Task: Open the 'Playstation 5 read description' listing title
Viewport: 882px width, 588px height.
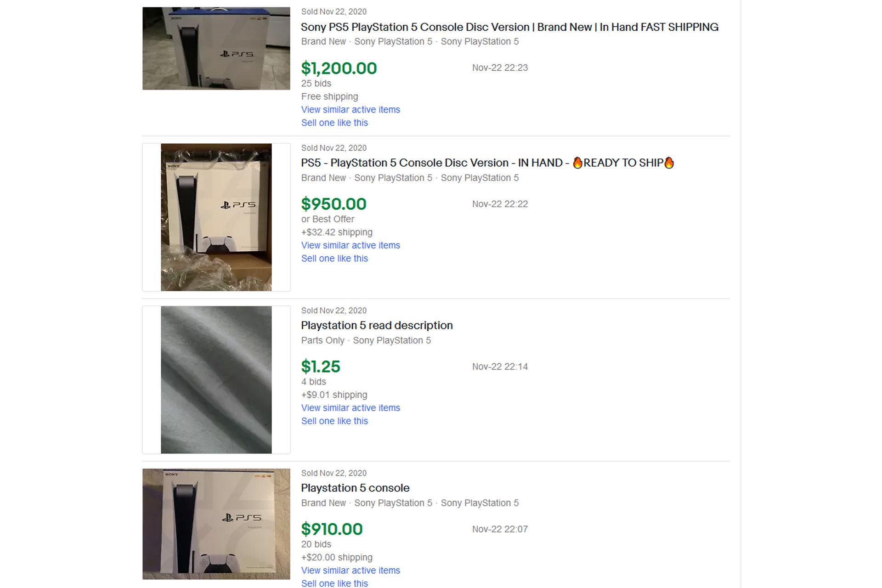Action: (x=377, y=325)
